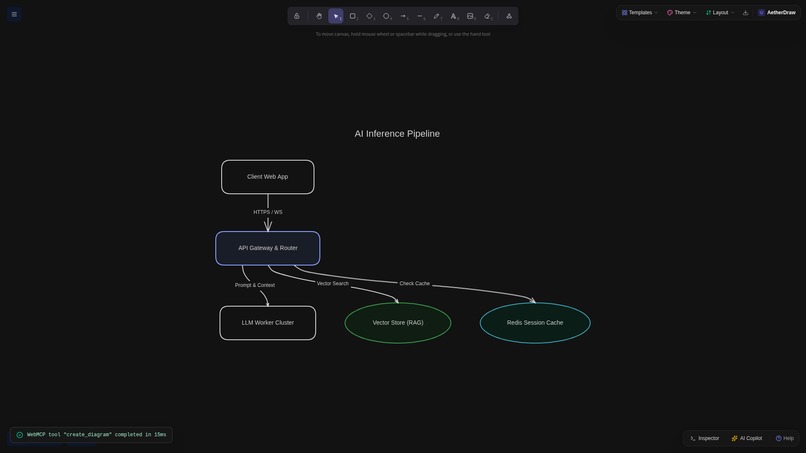
Task: Select the Client Web App node
Action: [x=267, y=177]
